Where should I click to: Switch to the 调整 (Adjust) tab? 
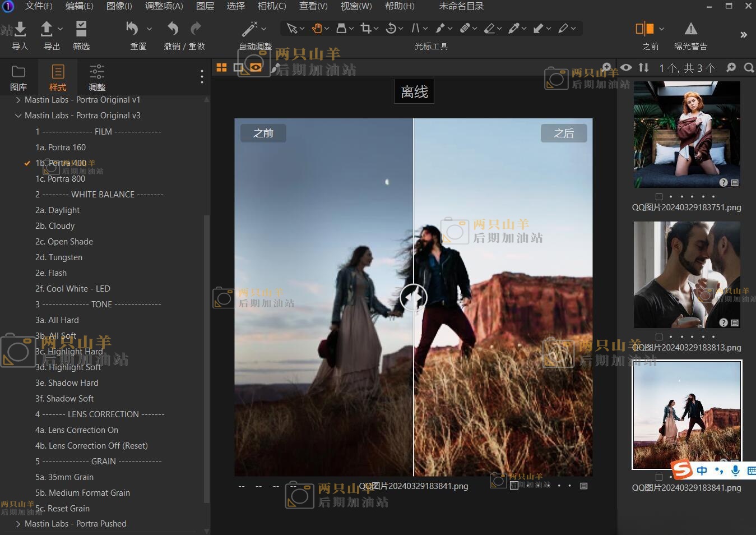97,77
